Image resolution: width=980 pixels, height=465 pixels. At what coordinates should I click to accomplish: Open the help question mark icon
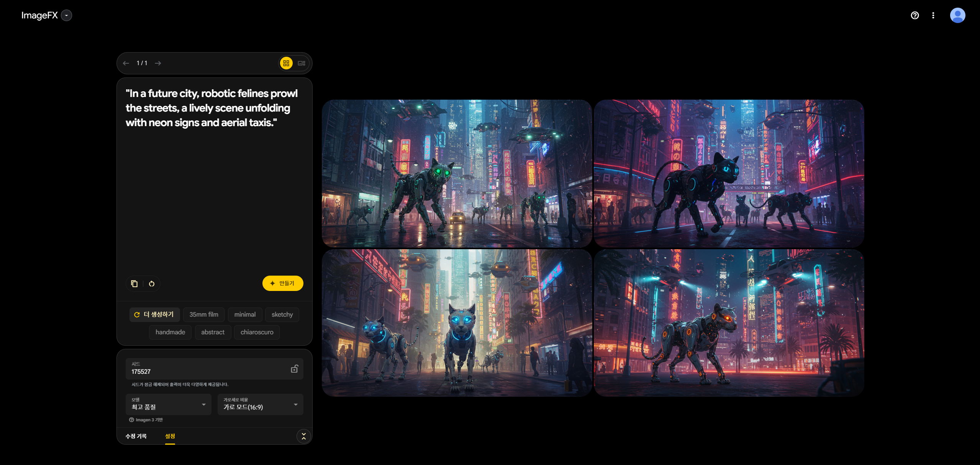coord(914,15)
